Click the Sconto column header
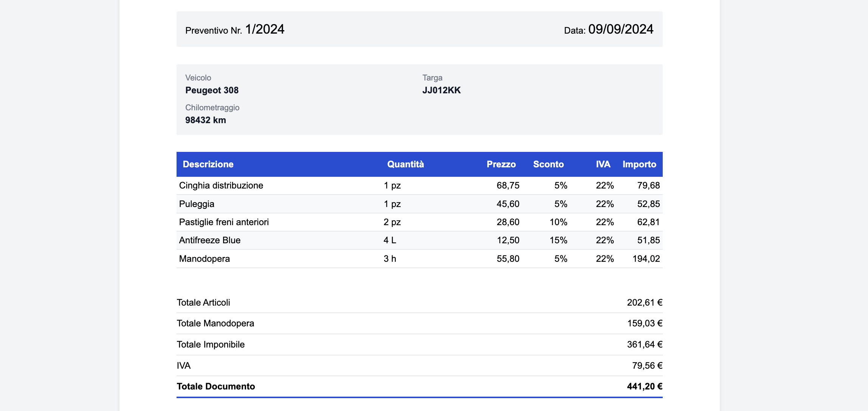Image resolution: width=868 pixels, height=411 pixels. pyautogui.click(x=548, y=164)
